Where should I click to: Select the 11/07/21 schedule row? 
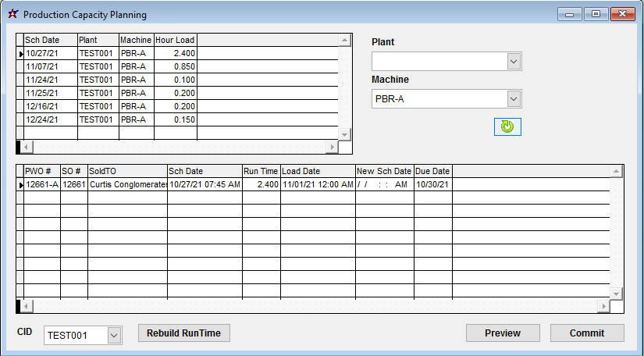pyautogui.click(x=50, y=66)
